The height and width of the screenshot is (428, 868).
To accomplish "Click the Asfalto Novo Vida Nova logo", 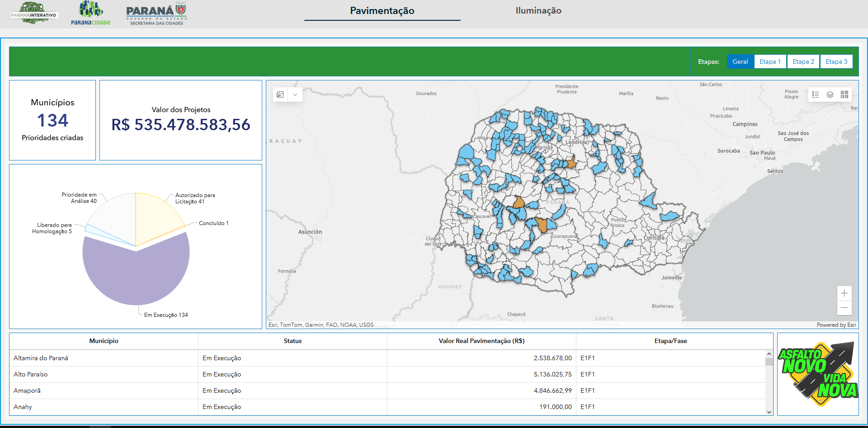I will 818,374.
